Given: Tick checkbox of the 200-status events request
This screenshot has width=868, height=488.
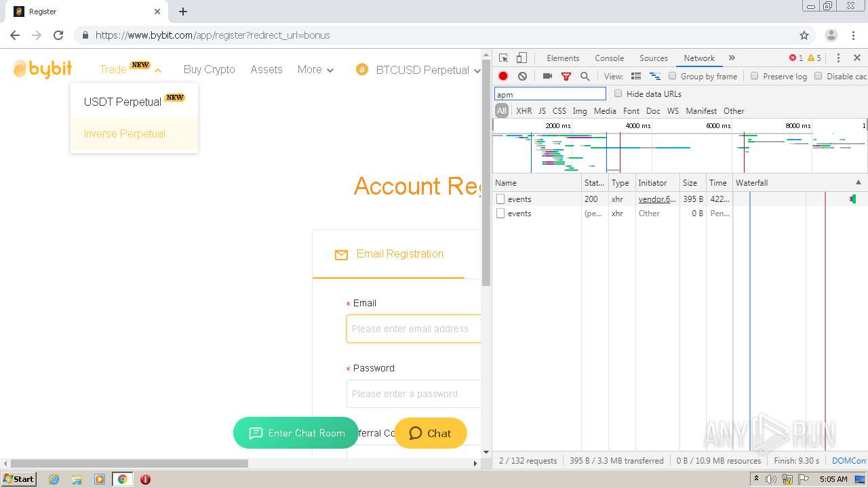Looking at the screenshot, I should [x=500, y=199].
